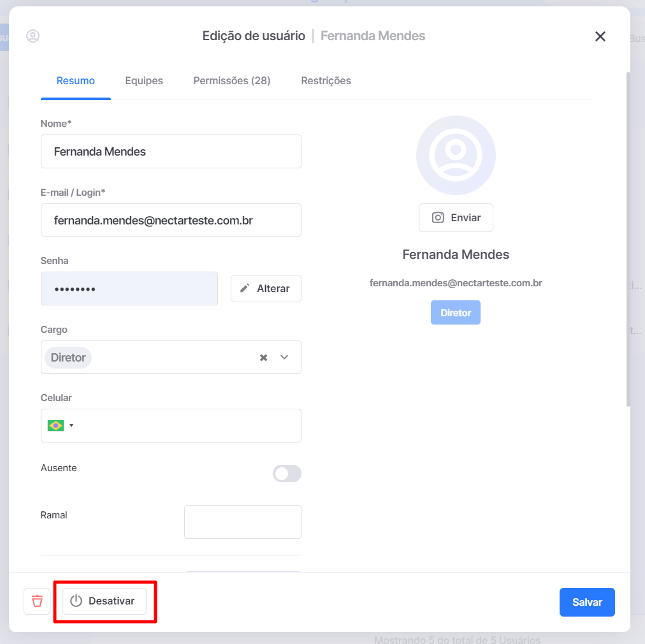645x644 pixels.
Task: Click the Ramal input field
Action: point(243,522)
